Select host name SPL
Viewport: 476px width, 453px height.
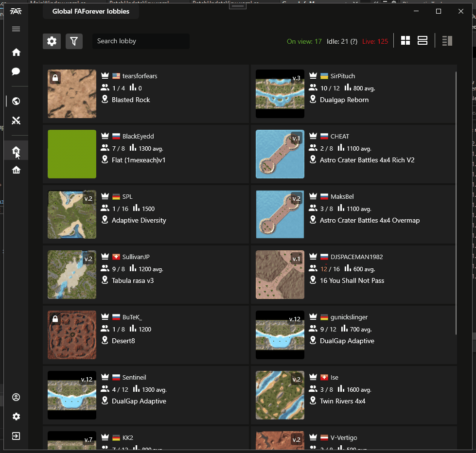(x=127, y=197)
